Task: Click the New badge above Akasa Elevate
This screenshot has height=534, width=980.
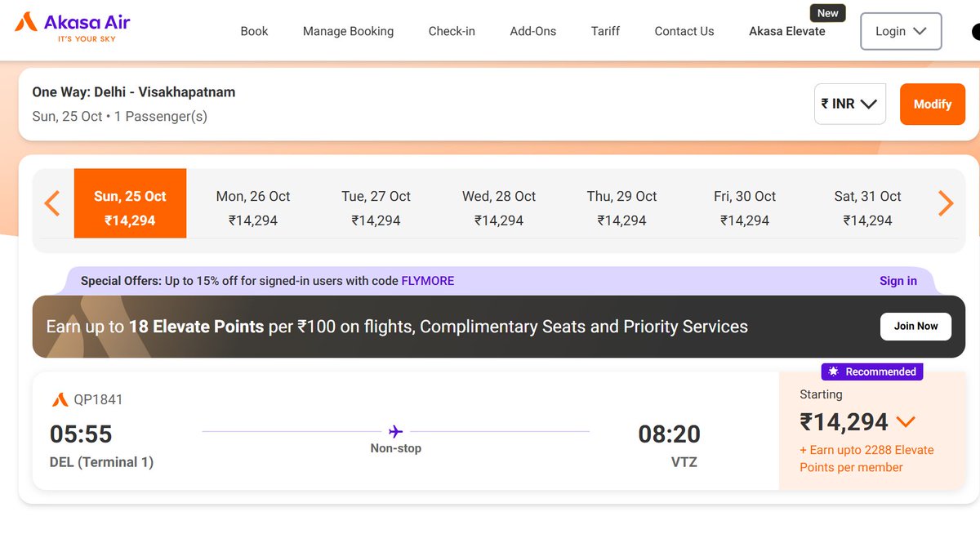Action: [828, 13]
